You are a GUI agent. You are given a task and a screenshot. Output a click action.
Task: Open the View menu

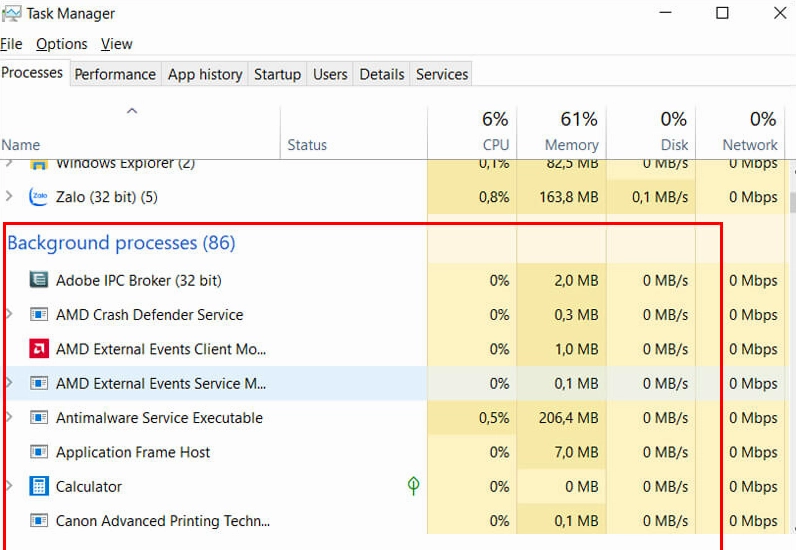point(117,44)
